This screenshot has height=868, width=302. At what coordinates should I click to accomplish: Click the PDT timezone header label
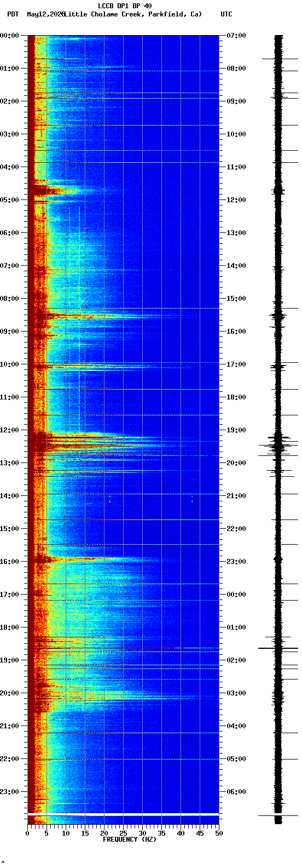tap(13, 14)
